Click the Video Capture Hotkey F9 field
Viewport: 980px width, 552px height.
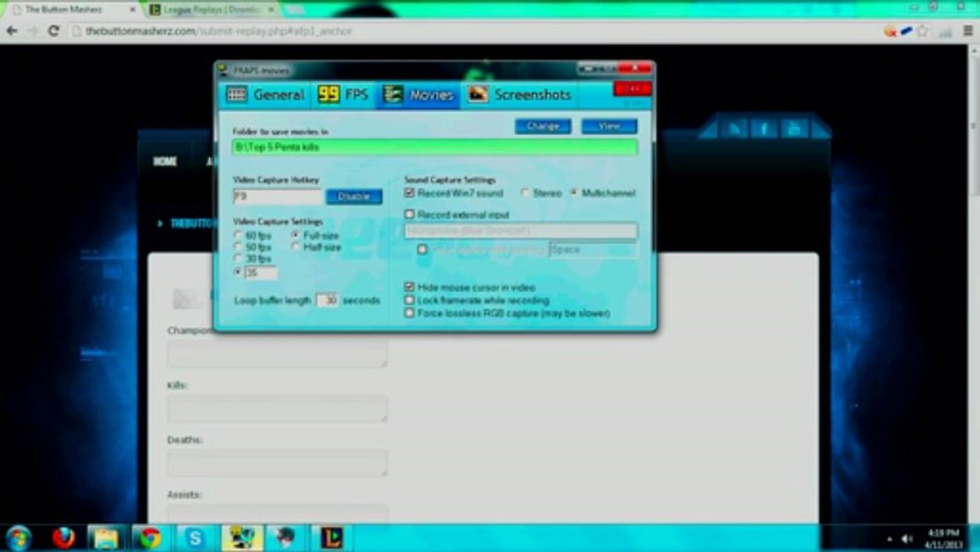(277, 196)
